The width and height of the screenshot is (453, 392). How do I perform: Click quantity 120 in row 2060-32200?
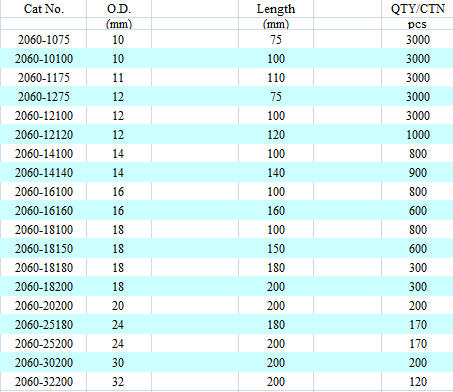(418, 382)
